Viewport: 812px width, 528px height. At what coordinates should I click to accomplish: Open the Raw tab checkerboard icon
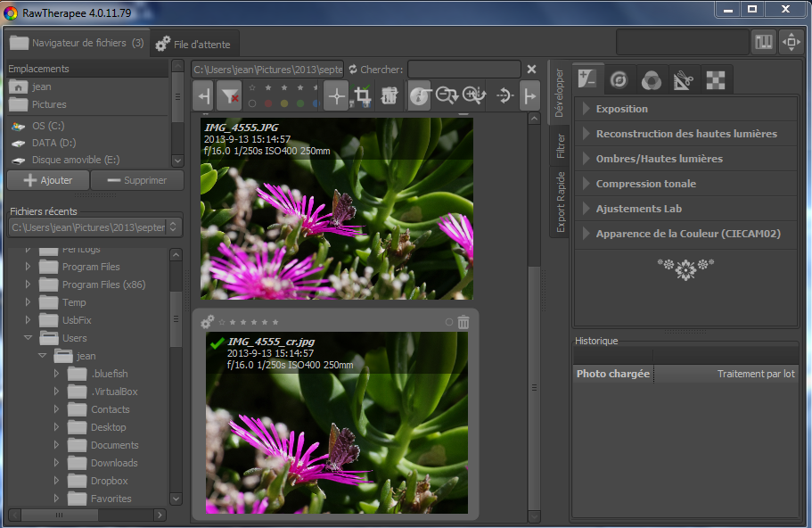[716, 79]
